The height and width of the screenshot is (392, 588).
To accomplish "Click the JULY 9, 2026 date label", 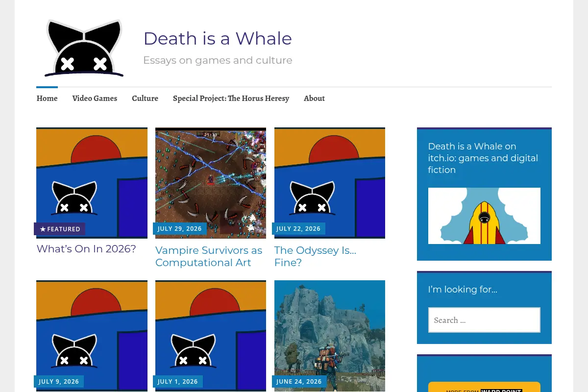I will [59, 382].
